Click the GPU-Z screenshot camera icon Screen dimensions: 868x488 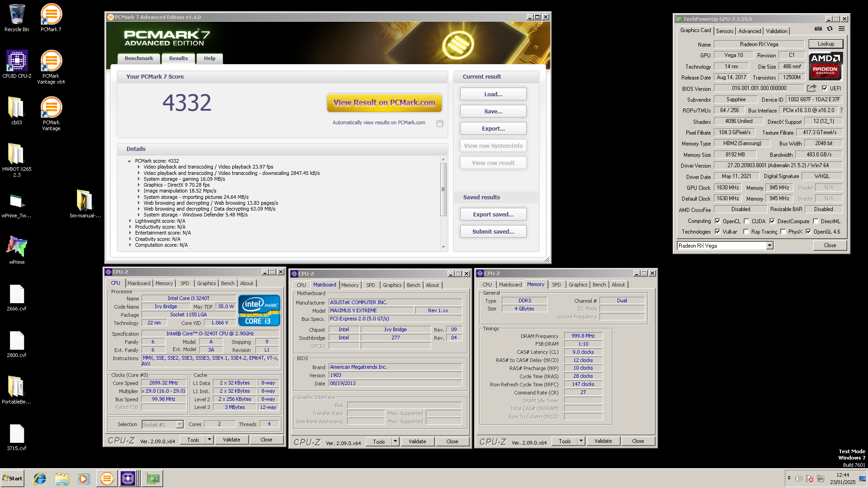pyautogui.click(x=818, y=29)
